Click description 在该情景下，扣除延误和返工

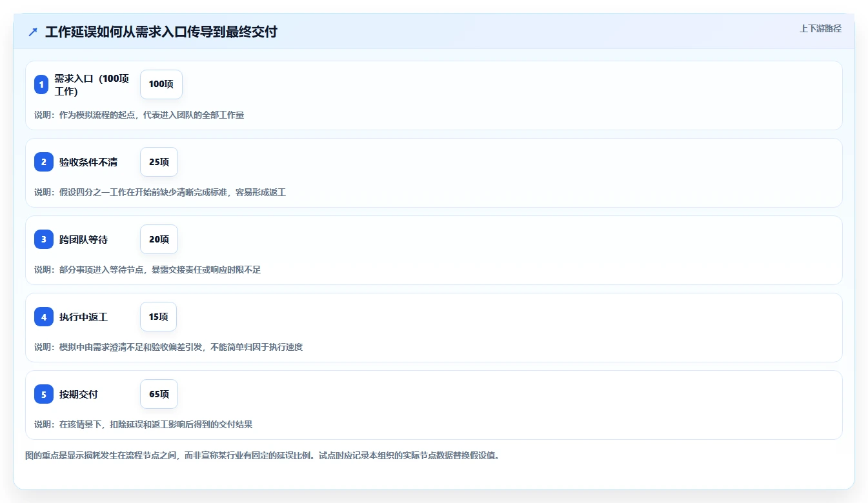(143, 424)
